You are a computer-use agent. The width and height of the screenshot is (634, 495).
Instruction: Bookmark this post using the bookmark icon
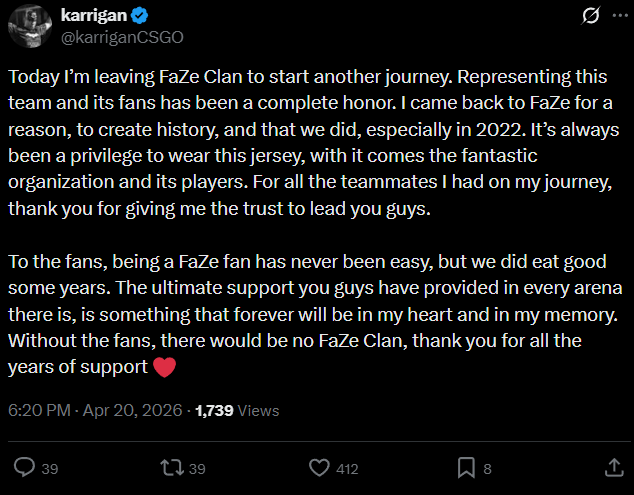(466, 467)
